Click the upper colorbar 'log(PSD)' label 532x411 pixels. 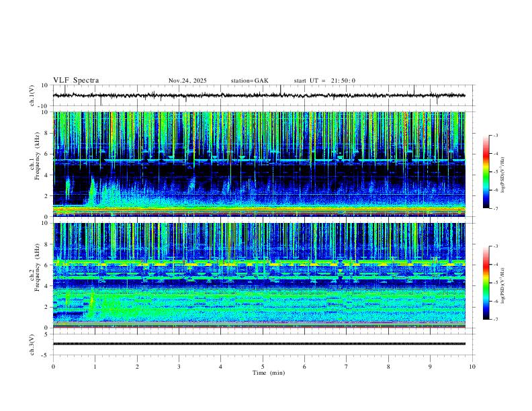click(x=502, y=175)
